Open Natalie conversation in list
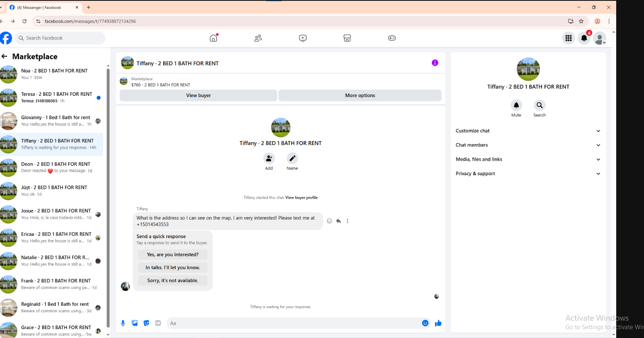Screen dimensions: 644x338 click(x=52, y=261)
